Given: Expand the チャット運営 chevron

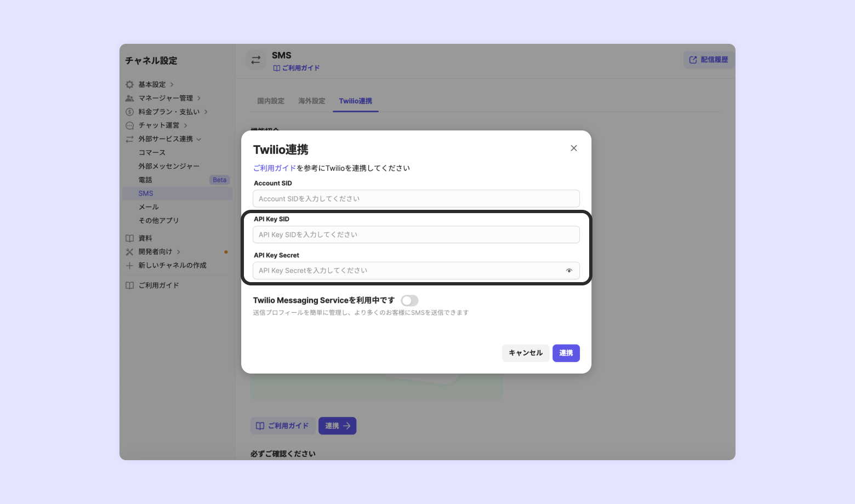Looking at the screenshot, I should pos(186,125).
